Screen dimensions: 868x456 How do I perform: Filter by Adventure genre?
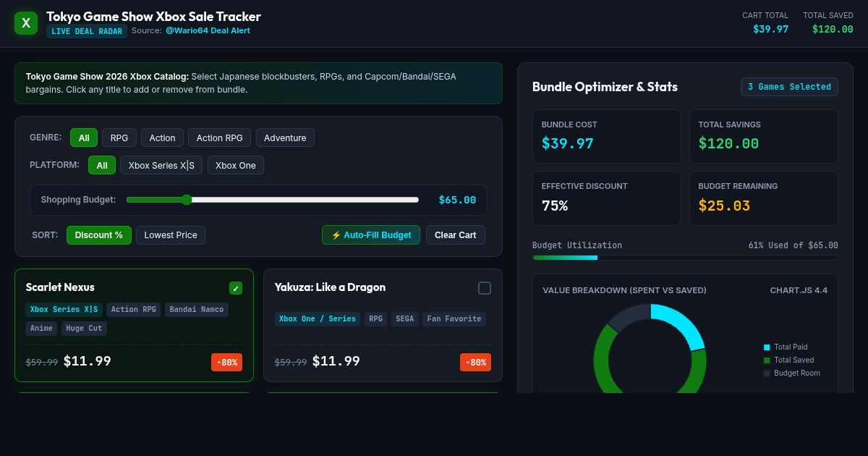[285, 138]
